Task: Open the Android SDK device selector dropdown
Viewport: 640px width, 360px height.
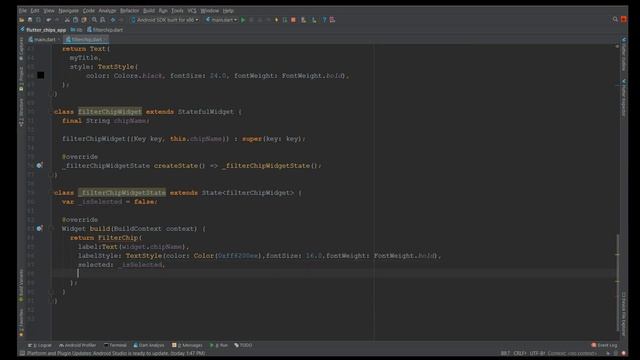Action: [165, 20]
